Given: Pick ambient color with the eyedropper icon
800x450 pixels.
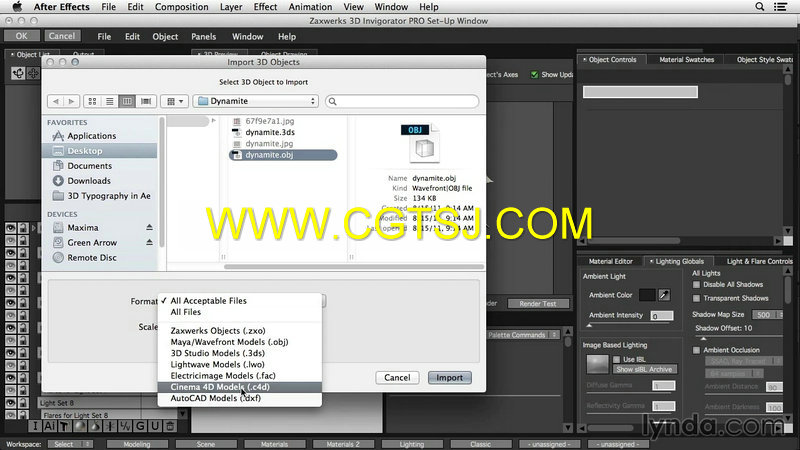Looking at the screenshot, I should (664, 295).
